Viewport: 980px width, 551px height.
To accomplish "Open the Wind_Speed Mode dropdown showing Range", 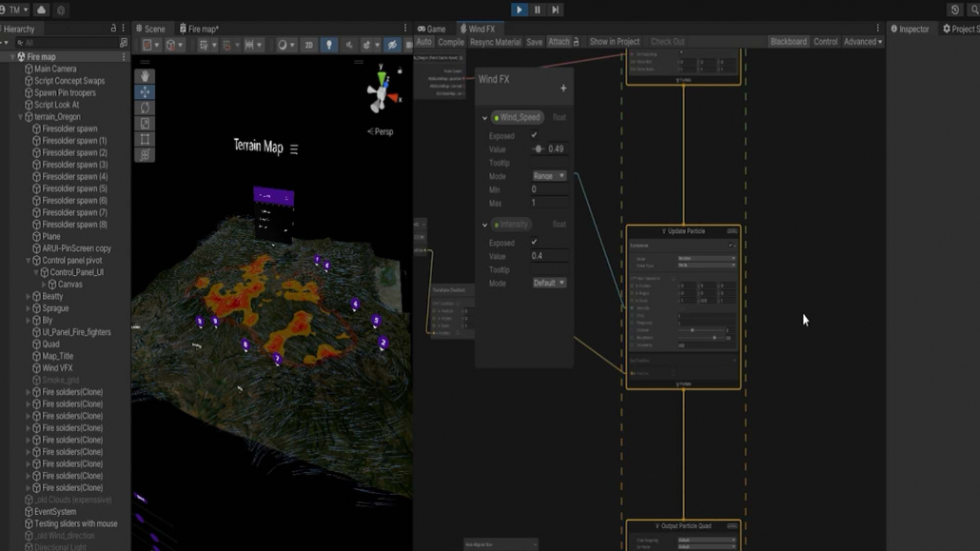I will pyautogui.click(x=549, y=176).
